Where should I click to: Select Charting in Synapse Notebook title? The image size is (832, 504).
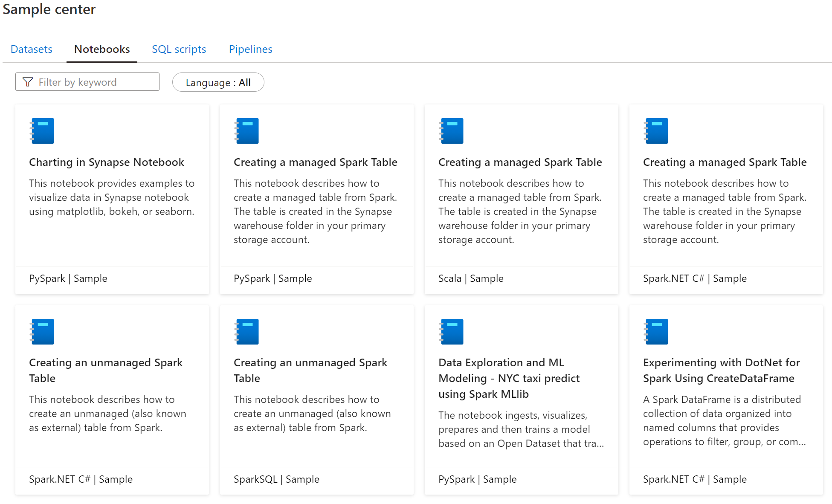click(x=106, y=162)
